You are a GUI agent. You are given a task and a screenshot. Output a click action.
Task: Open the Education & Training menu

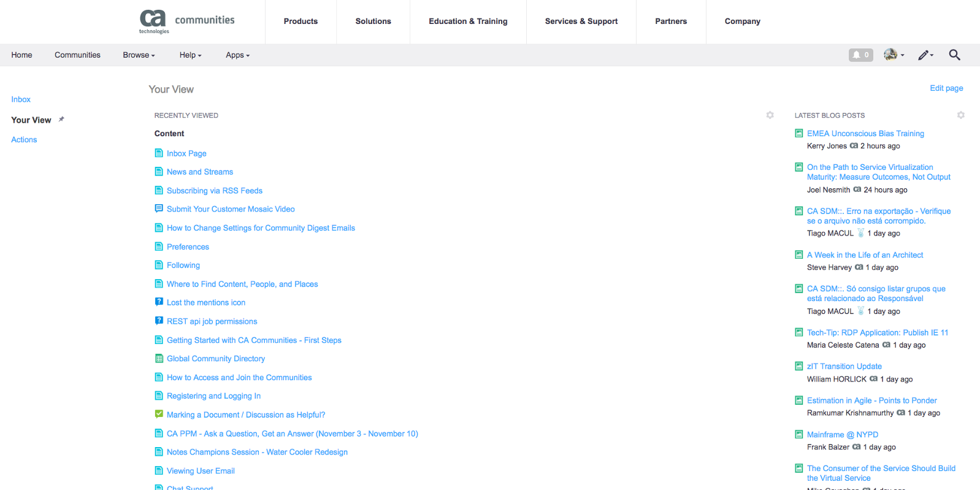pyautogui.click(x=468, y=21)
